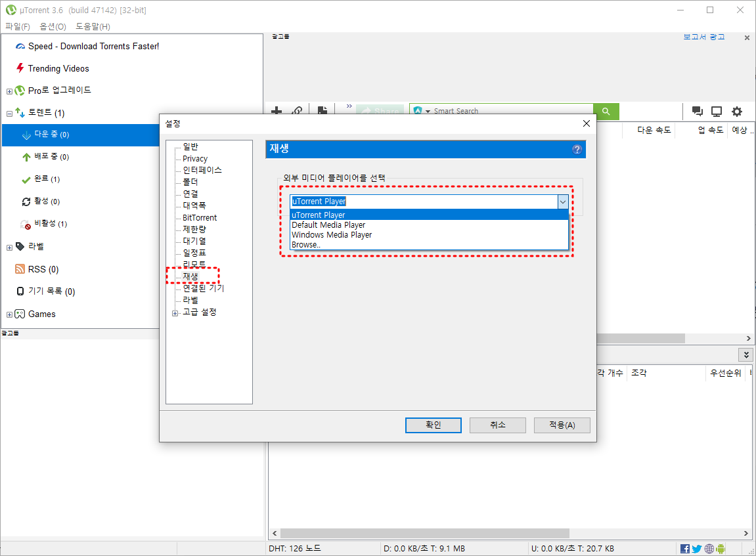Expand 고급 설정 settings node

click(175, 313)
